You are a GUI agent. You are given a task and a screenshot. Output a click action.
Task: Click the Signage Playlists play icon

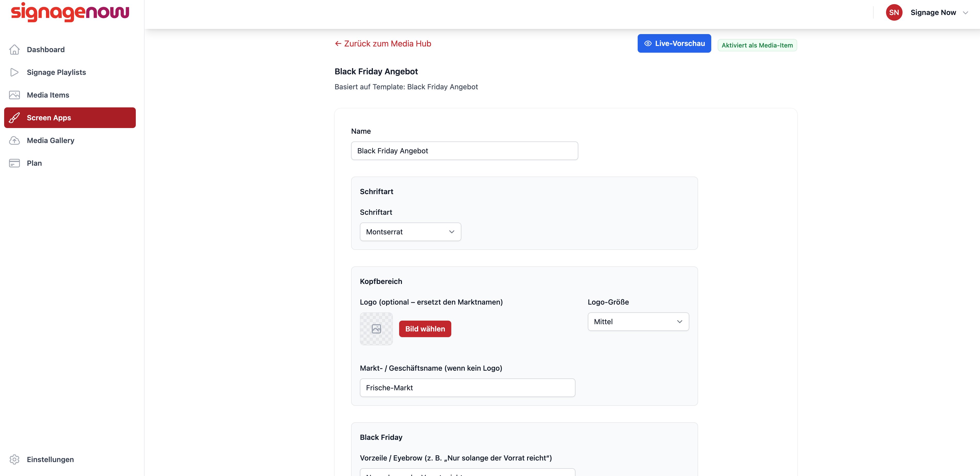[14, 72]
